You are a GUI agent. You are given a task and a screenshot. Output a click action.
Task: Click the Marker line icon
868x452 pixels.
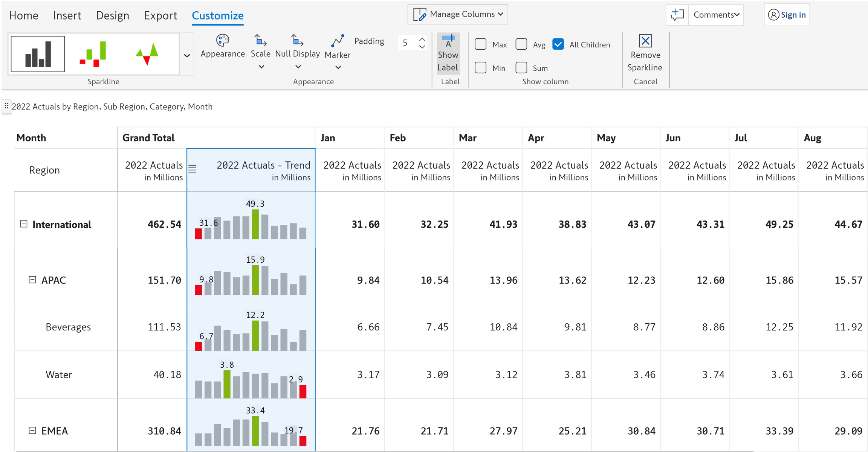coord(338,41)
